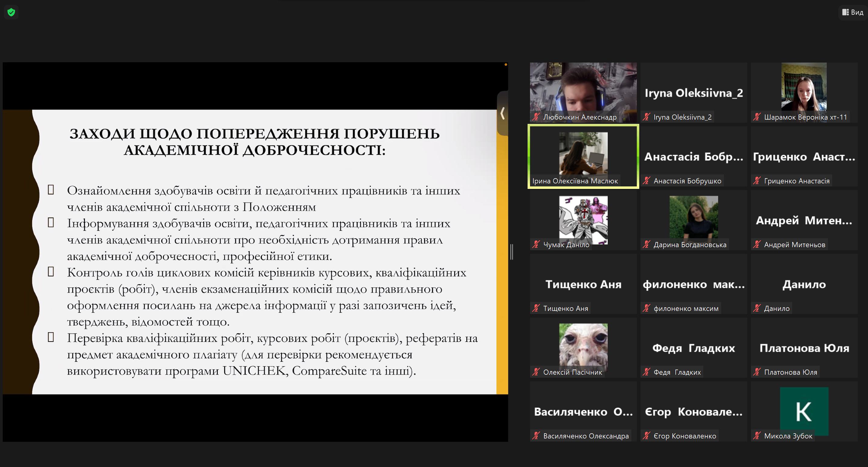This screenshot has width=868, height=467.
Task: Click the name label Ірина Олексіївна Маслюк
Action: (575, 181)
